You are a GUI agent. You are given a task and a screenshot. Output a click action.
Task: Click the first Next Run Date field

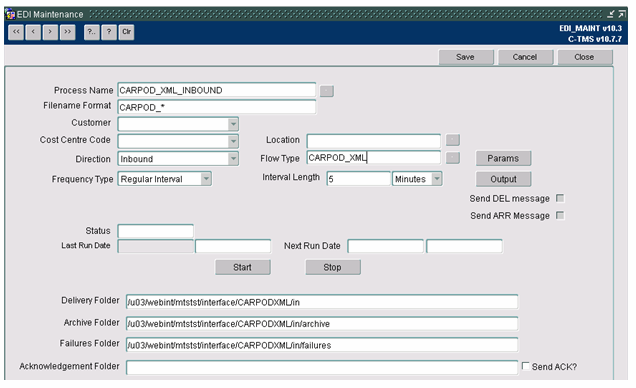(385, 246)
